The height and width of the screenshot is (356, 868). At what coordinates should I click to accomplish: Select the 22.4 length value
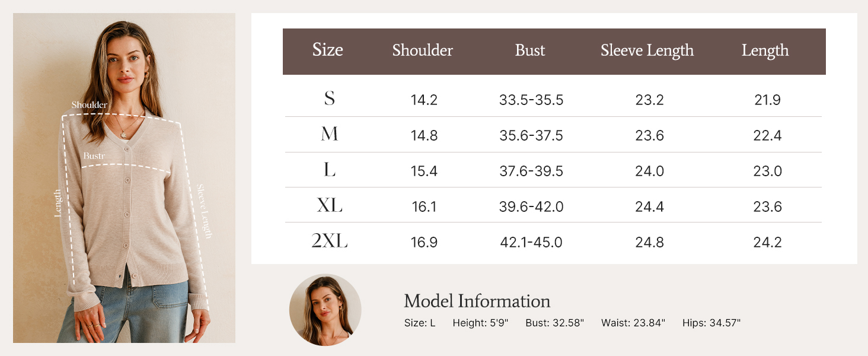tap(768, 135)
